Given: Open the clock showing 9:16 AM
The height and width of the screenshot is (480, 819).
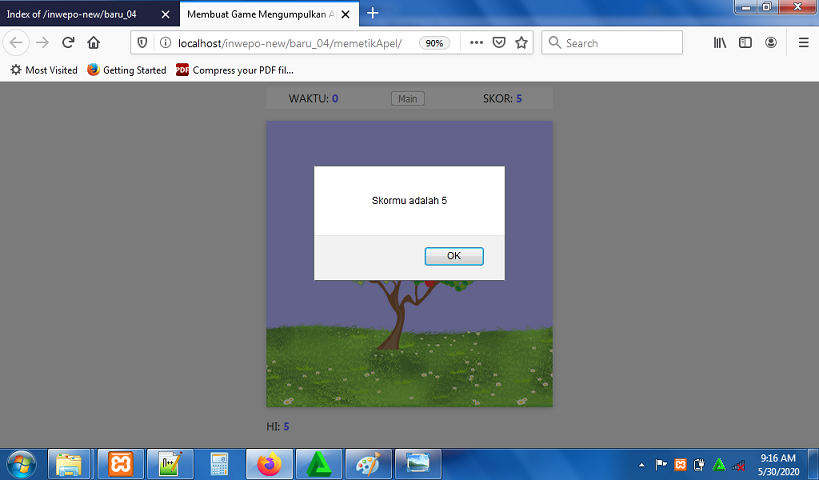Looking at the screenshot, I should tap(778, 464).
